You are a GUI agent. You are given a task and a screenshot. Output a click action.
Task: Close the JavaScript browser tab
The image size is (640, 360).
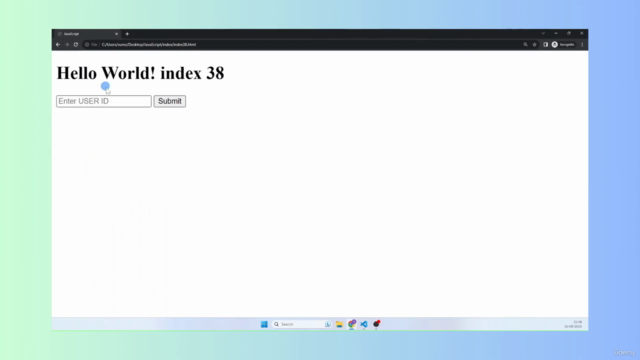[116, 34]
